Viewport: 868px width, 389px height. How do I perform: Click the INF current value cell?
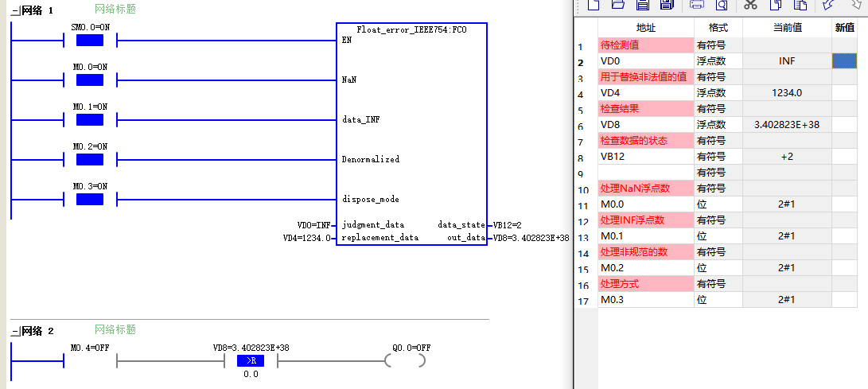coord(787,61)
